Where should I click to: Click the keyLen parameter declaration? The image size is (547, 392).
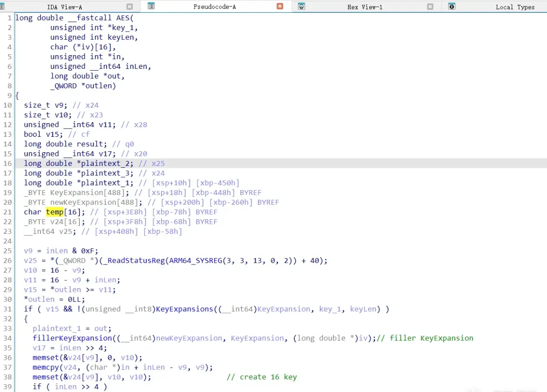point(120,37)
